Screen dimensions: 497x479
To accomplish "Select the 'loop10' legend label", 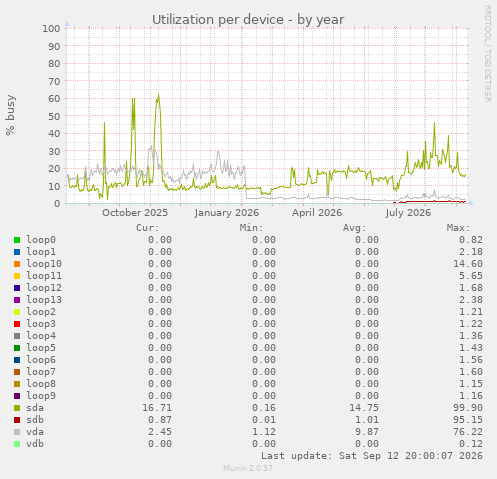I will coord(44,264).
